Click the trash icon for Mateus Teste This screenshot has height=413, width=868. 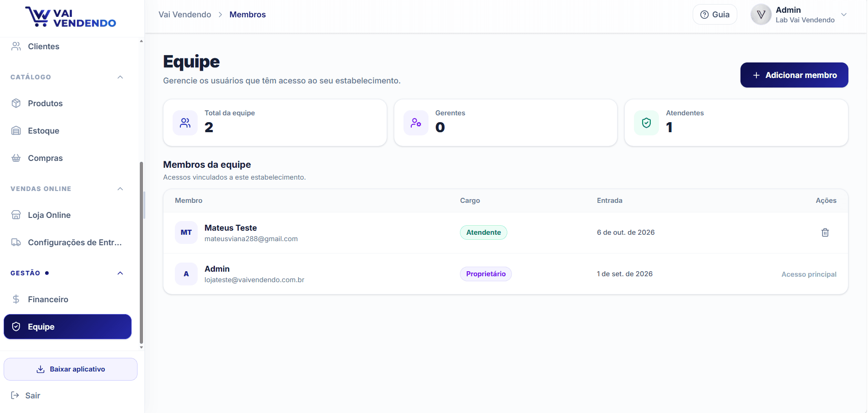pos(825,232)
